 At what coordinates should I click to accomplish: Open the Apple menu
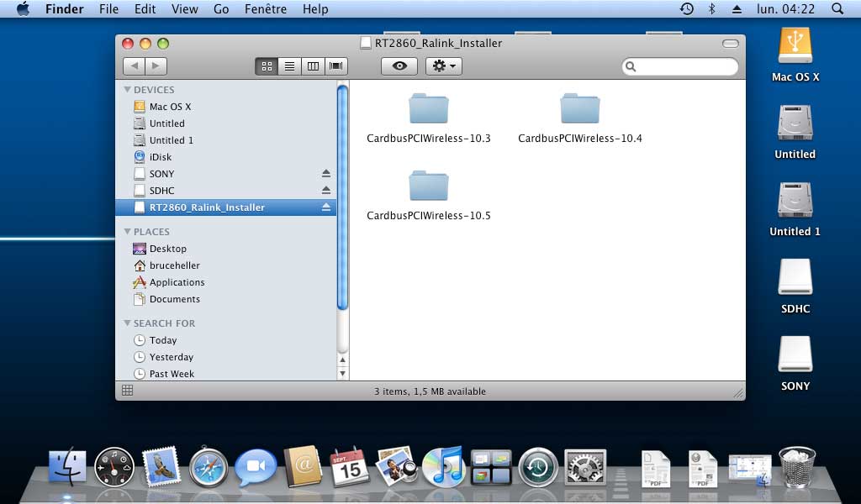23,8
